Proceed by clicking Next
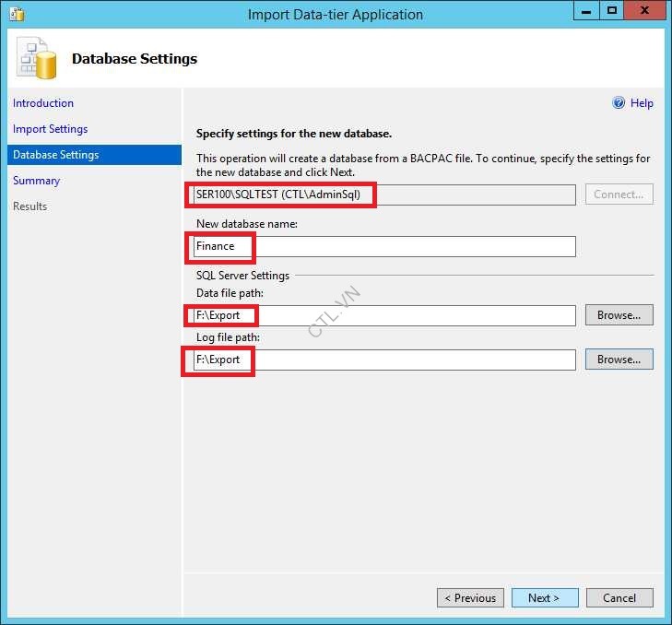Image resolution: width=672 pixels, height=625 pixels. tap(545, 598)
